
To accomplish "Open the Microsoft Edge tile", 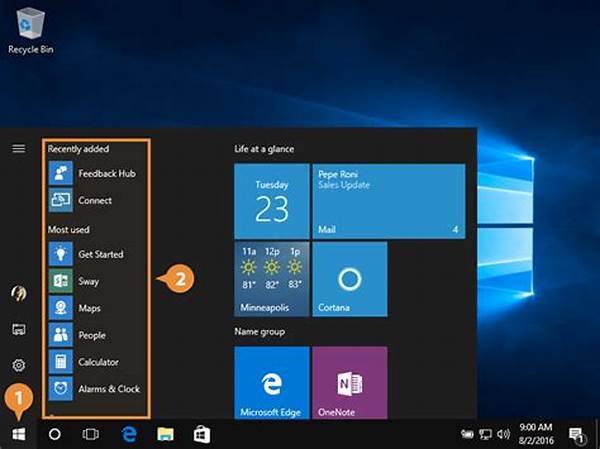I will [272, 383].
